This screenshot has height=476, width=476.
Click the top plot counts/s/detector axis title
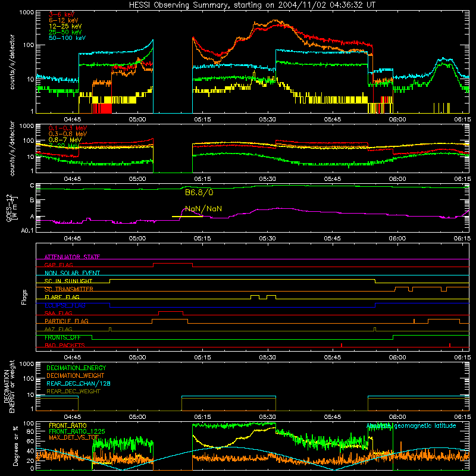[12, 62]
